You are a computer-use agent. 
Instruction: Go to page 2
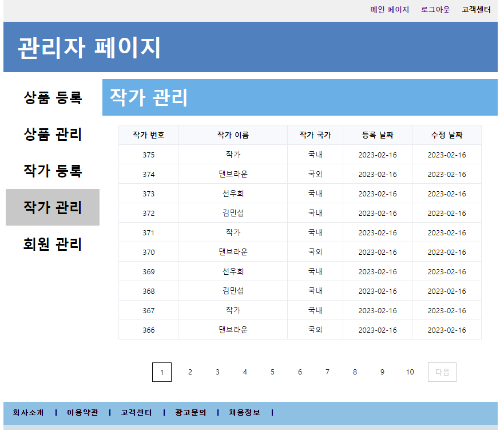(190, 372)
